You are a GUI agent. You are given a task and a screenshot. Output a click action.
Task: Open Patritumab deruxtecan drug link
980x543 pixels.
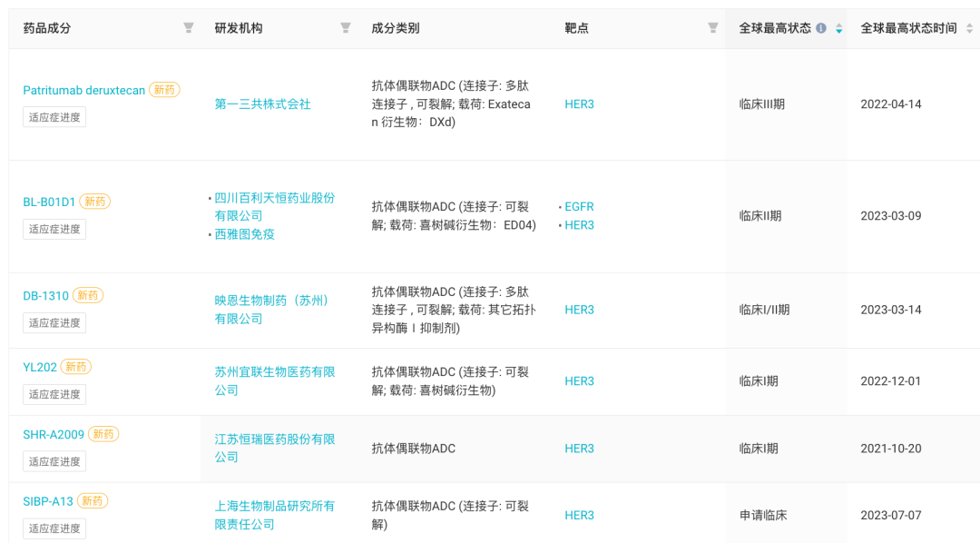tap(83, 90)
